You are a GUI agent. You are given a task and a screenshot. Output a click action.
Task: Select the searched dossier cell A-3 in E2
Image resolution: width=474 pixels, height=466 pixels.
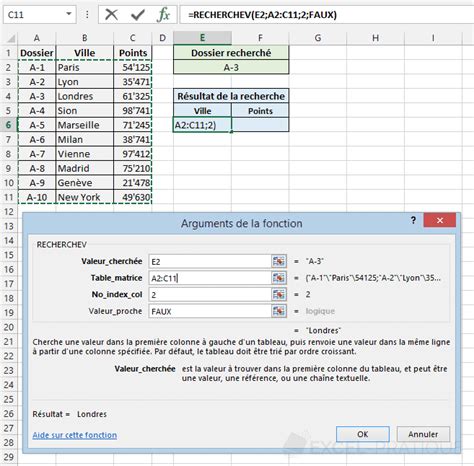tap(231, 67)
